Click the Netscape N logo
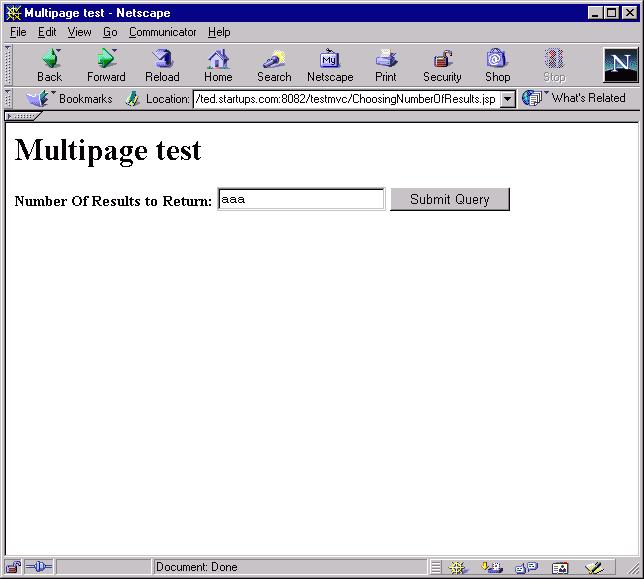Viewport: 644px width, 579px height. (x=620, y=65)
